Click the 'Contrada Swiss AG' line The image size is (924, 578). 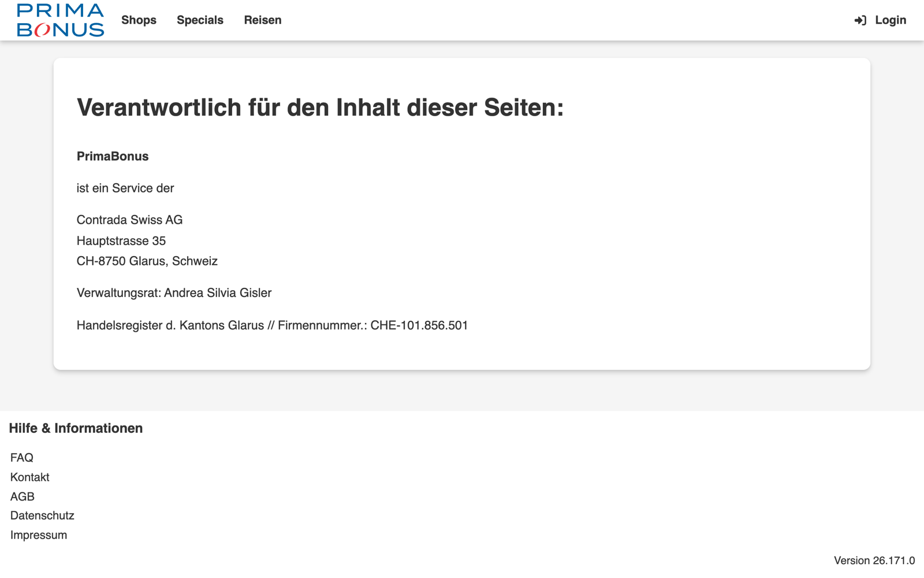coord(129,220)
